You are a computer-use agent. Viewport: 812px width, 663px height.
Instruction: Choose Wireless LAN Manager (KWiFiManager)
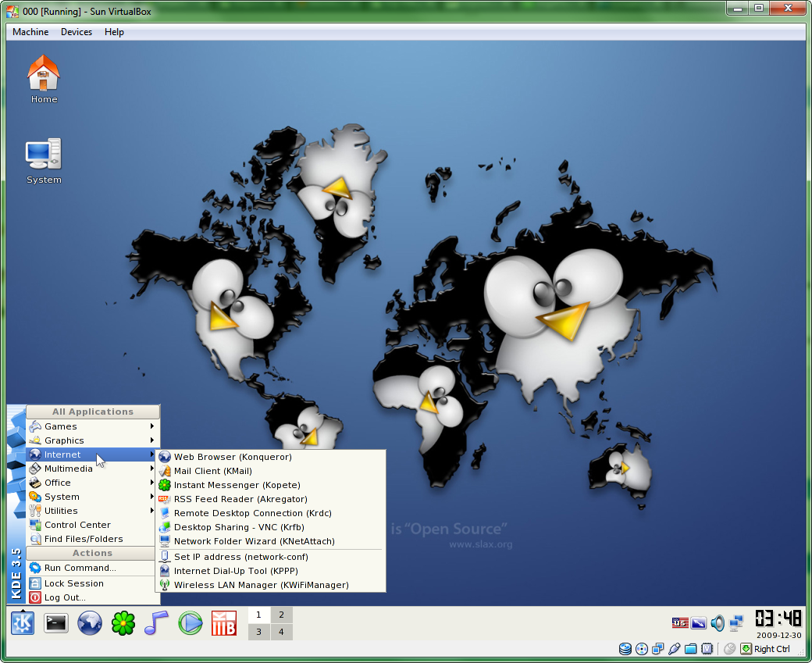[x=261, y=585]
